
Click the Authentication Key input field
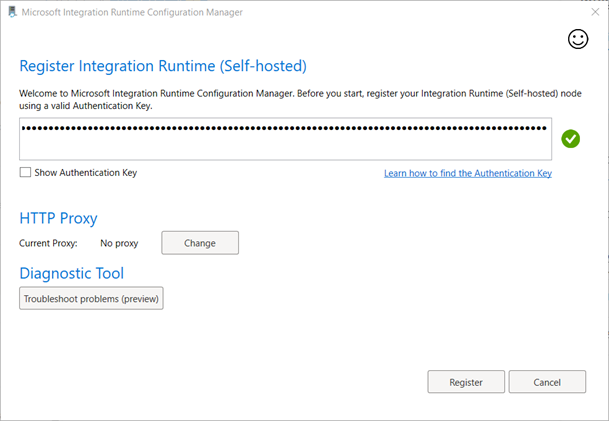(285, 139)
